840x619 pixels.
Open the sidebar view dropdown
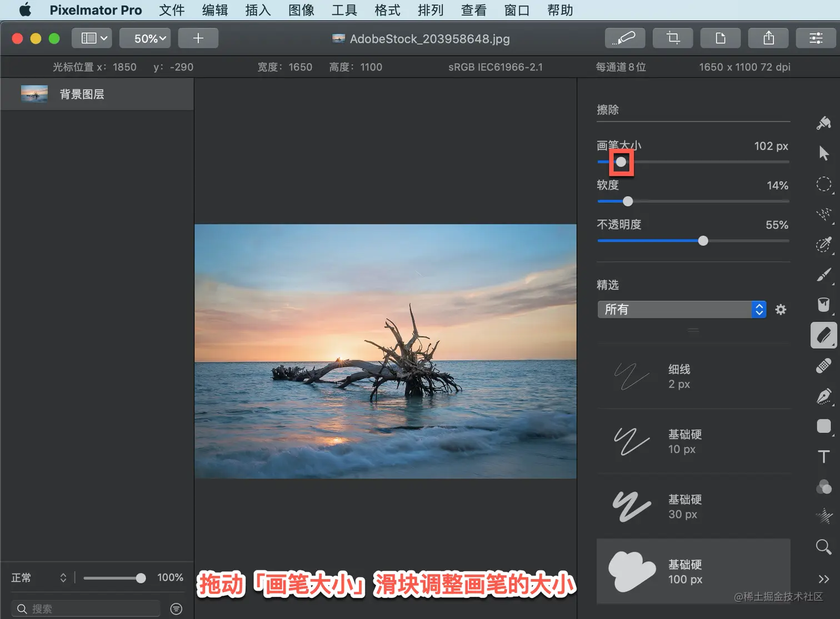point(92,38)
